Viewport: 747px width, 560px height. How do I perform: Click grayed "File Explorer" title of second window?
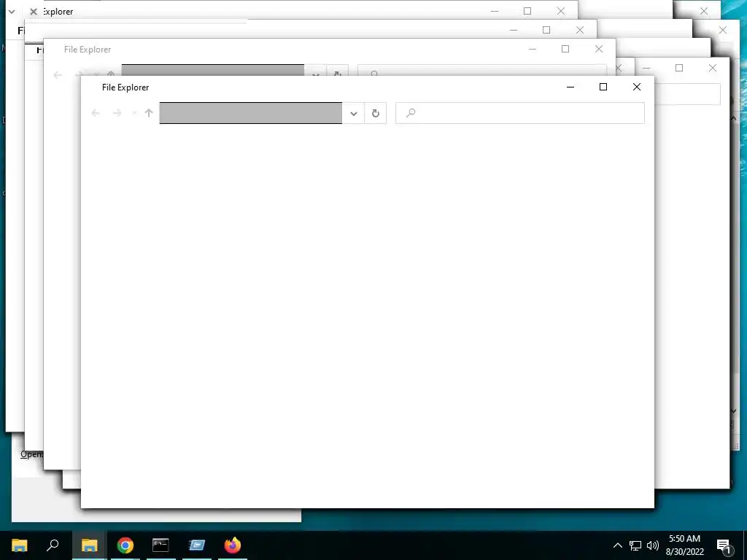(x=88, y=50)
